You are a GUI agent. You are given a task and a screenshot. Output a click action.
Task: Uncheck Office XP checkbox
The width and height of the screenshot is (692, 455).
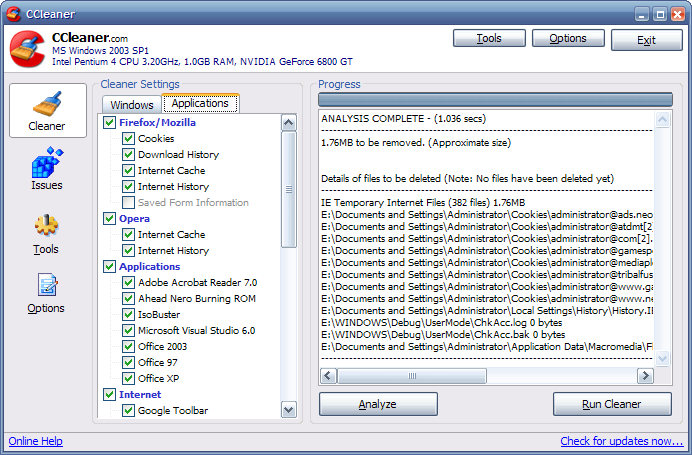pyautogui.click(x=128, y=379)
